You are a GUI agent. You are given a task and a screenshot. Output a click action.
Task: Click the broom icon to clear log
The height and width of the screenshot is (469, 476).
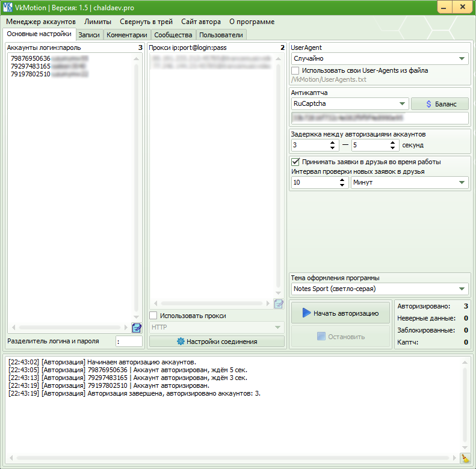click(x=465, y=459)
